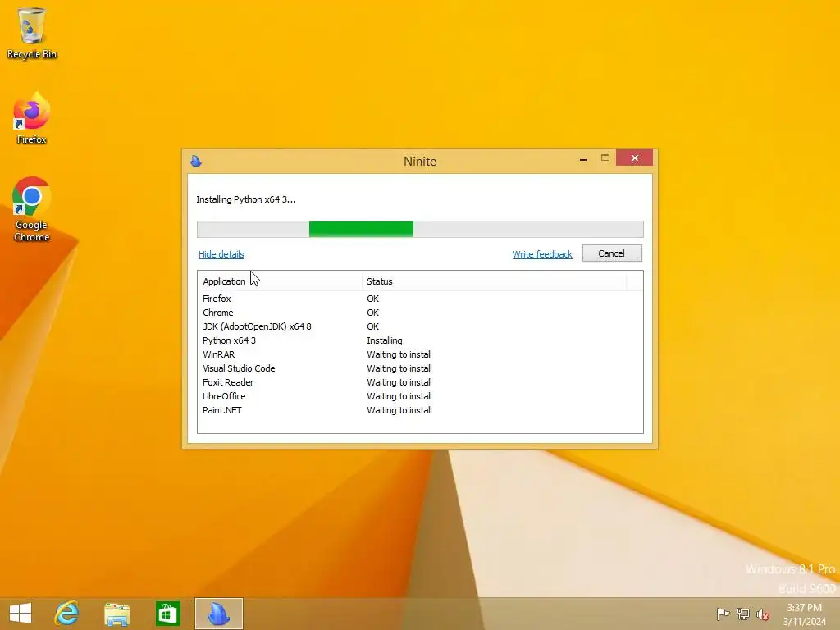
Task: Select the Paint.NET row
Action: click(420, 410)
